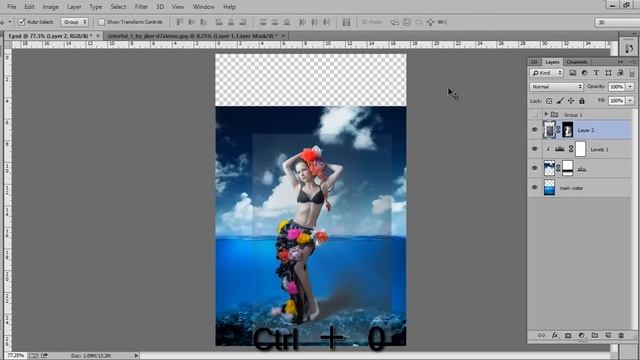The image size is (640, 360).
Task: Create a new group folder icon
Action: (595, 335)
